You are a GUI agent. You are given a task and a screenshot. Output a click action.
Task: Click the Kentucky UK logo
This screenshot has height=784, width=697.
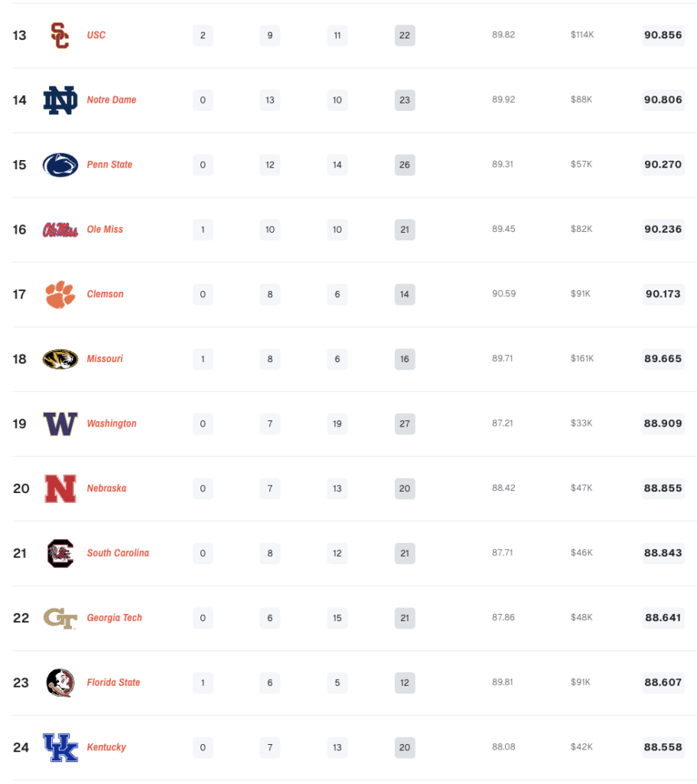pyautogui.click(x=60, y=747)
